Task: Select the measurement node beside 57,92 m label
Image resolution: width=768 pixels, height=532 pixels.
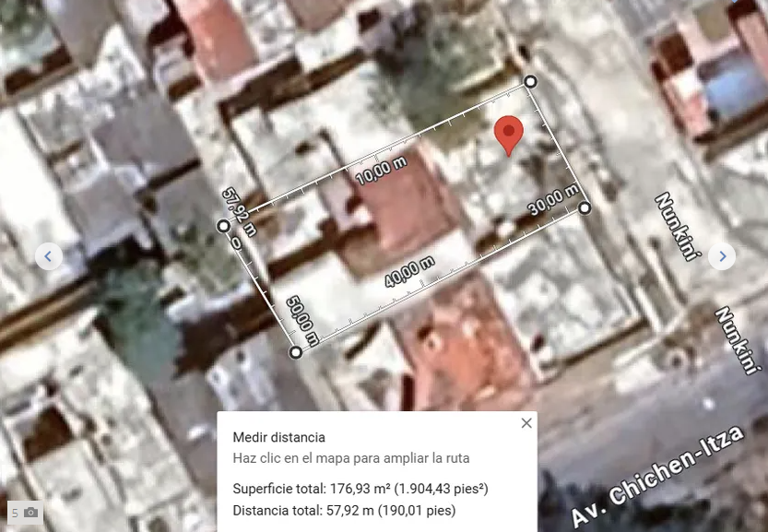Action: pyautogui.click(x=223, y=226)
